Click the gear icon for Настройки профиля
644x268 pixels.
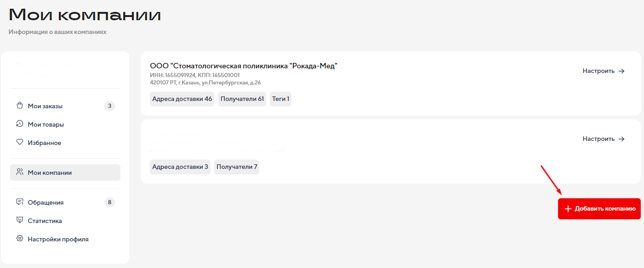[20, 239]
